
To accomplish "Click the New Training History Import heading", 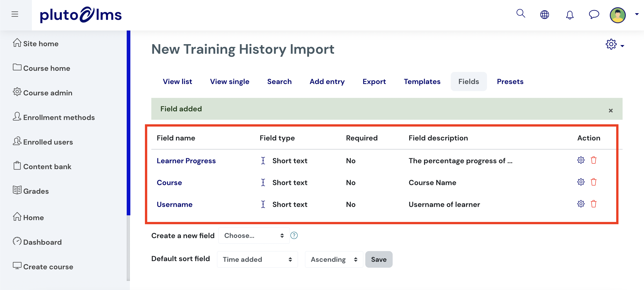I will [242, 49].
